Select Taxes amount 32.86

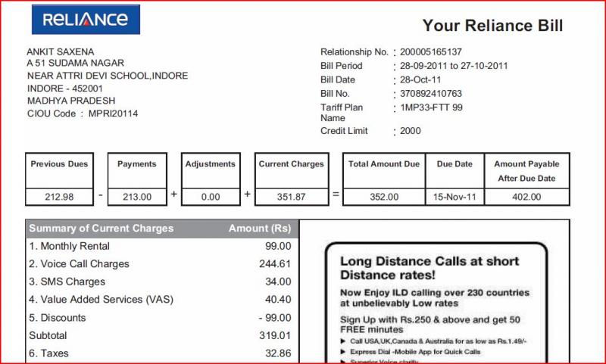click(278, 353)
